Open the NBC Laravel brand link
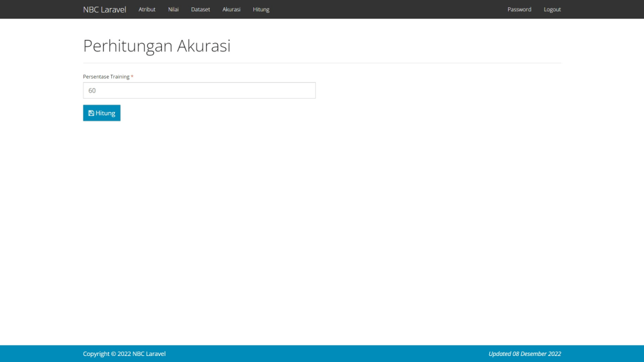644x362 pixels. point(104,9)
